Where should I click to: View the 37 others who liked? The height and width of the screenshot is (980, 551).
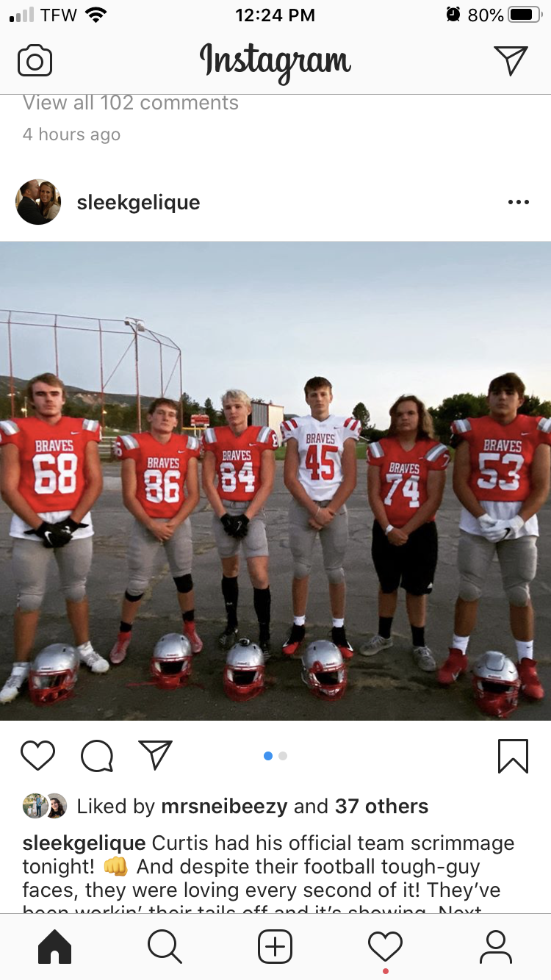[381, 806]
